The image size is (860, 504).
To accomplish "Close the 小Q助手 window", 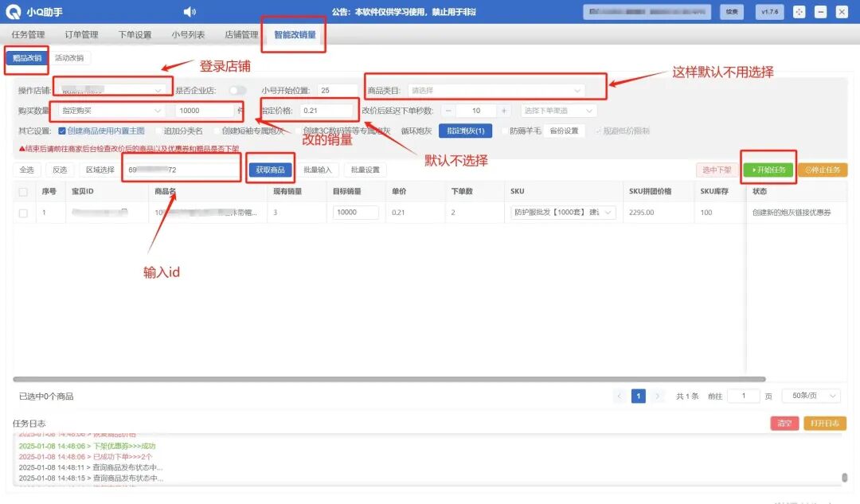I will coord(842,11).
